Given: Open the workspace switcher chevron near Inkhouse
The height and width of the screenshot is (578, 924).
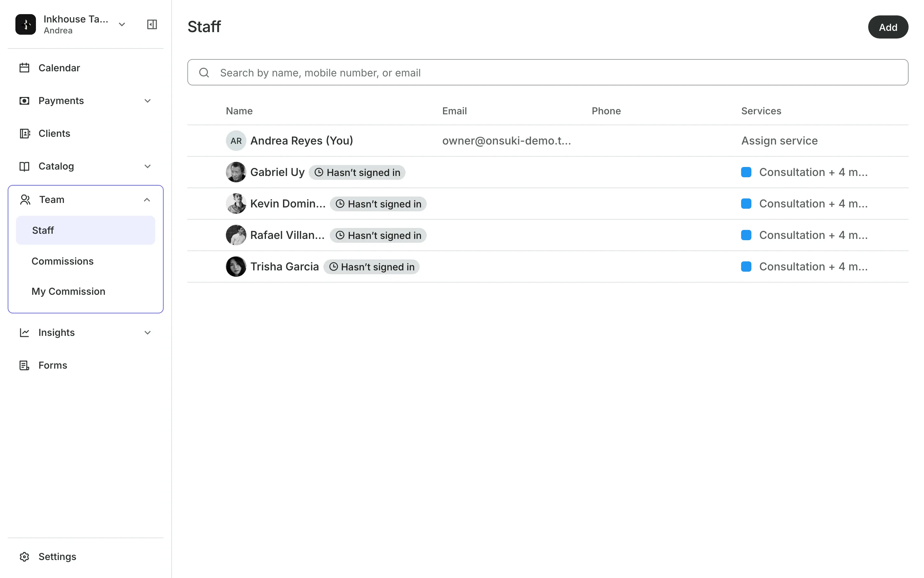Looking at the screenshot, I should coord(122,24).
